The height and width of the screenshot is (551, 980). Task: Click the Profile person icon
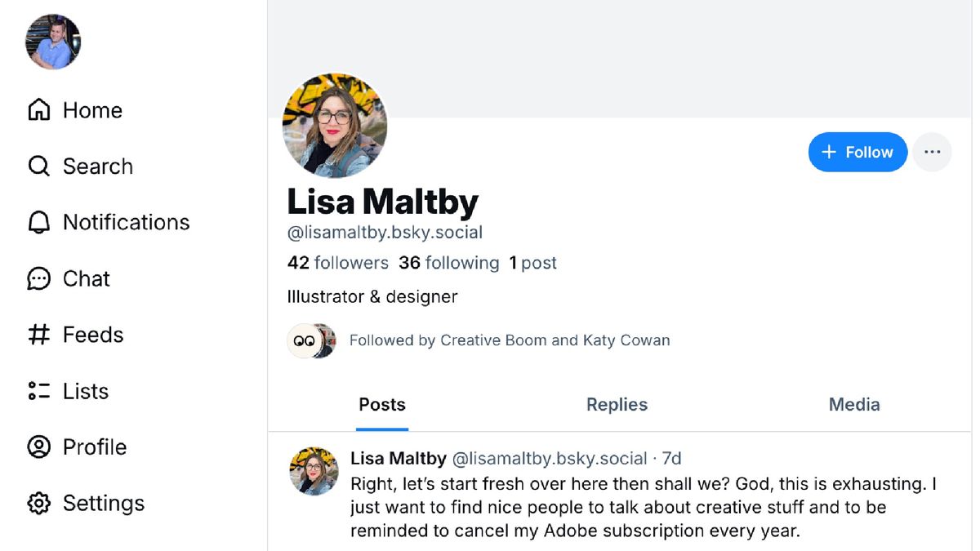[38, 447]
